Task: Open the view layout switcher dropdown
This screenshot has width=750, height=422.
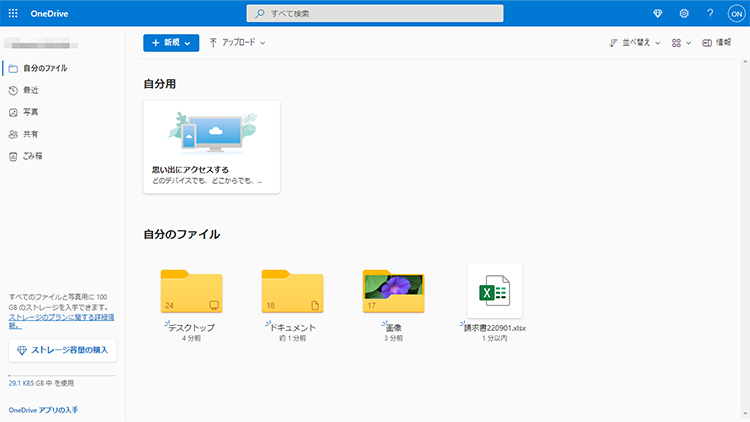Action: click(681, 43)
